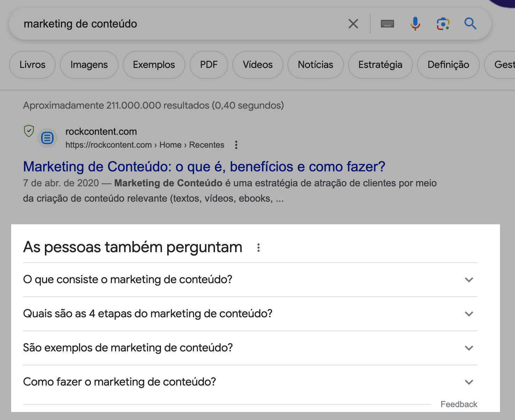Select the PDF filter chip

pyautogui.click(x=209, y=65)
